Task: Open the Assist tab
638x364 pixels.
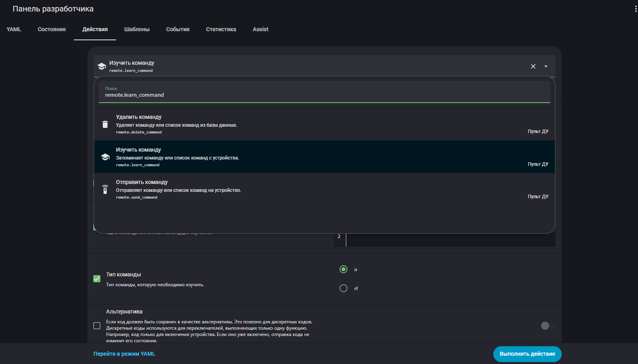Action: tap(260, 29)
